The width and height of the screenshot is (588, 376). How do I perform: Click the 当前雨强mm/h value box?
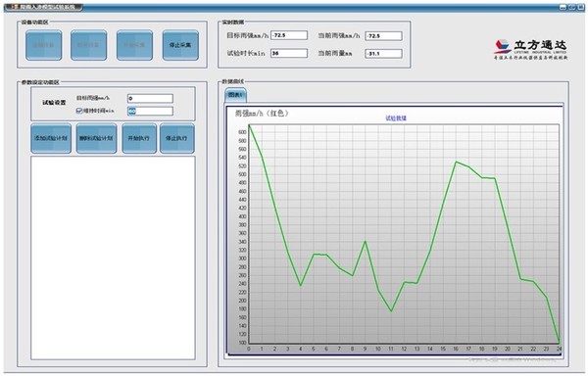pyautogui.click(x=383, y=36)
